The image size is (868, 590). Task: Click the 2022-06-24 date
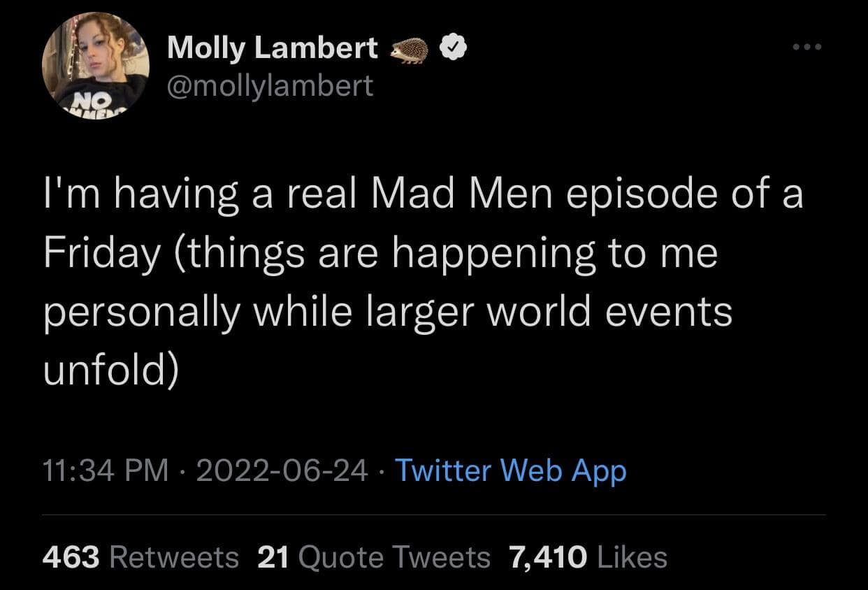pyautogui.click(x=282, y=470)
